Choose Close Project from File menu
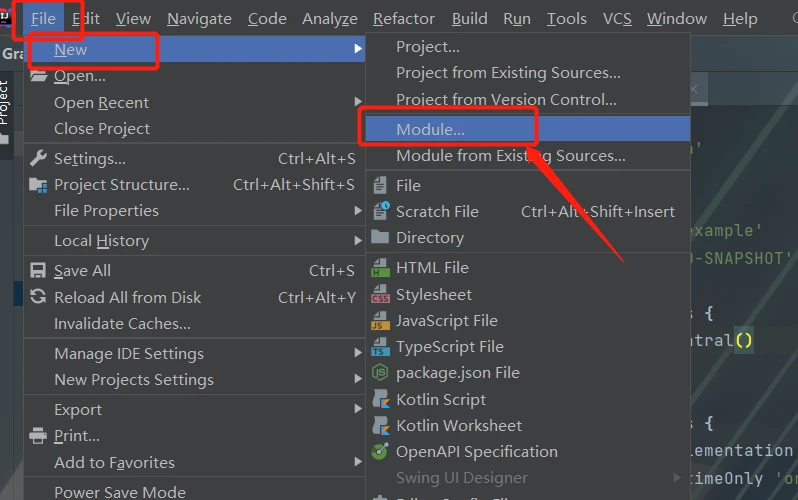The width and height of the screenshot is (798, 500). pyautogui.click(x=102, y=128)
